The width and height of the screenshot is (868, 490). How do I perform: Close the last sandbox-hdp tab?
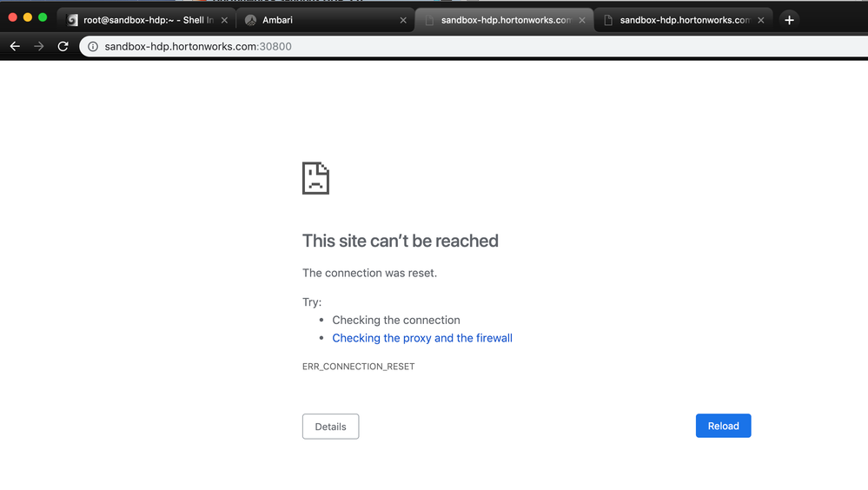tap(760, 20)
